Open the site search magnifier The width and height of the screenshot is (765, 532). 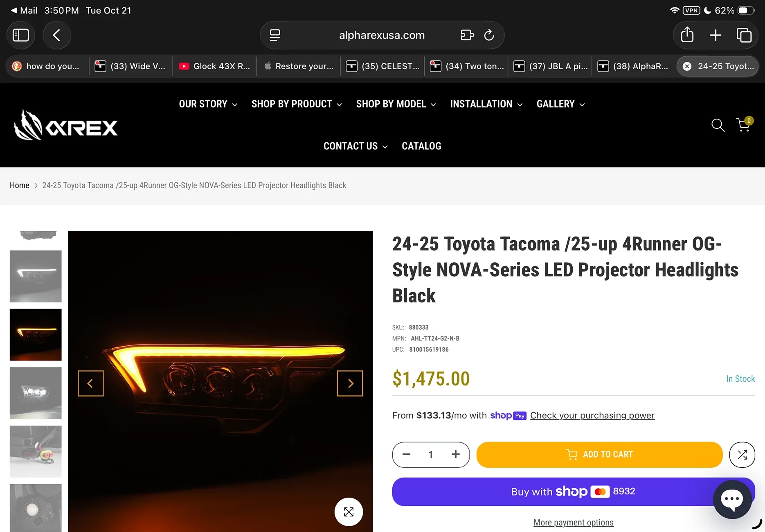pos(718,125)
